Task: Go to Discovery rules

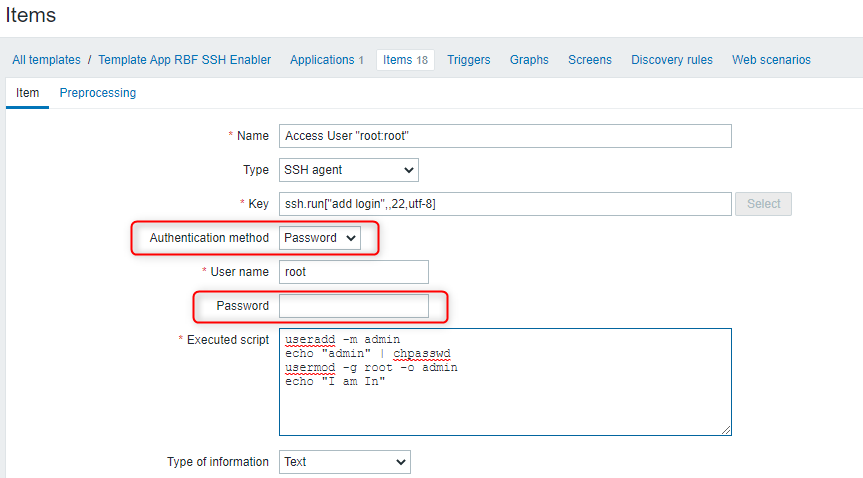Action: point(672,60)
